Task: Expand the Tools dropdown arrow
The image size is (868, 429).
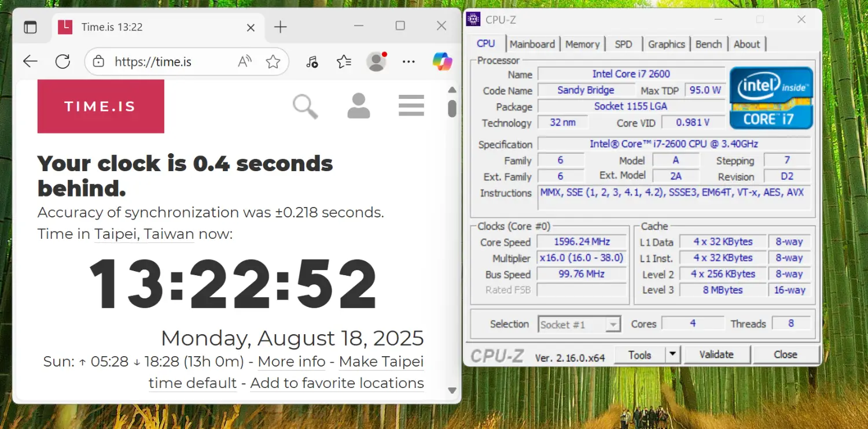Action: [x=672, y=355]
